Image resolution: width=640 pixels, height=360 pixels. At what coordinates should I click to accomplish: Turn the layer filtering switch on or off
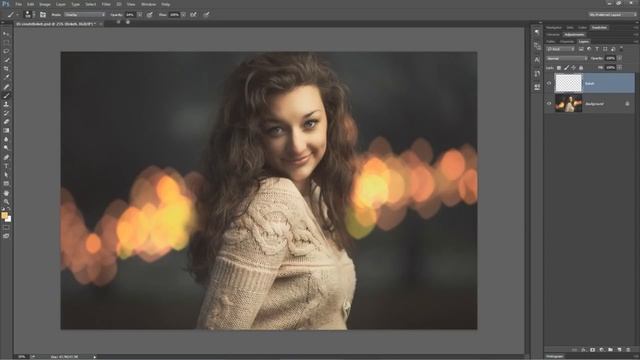click(621, 49)
